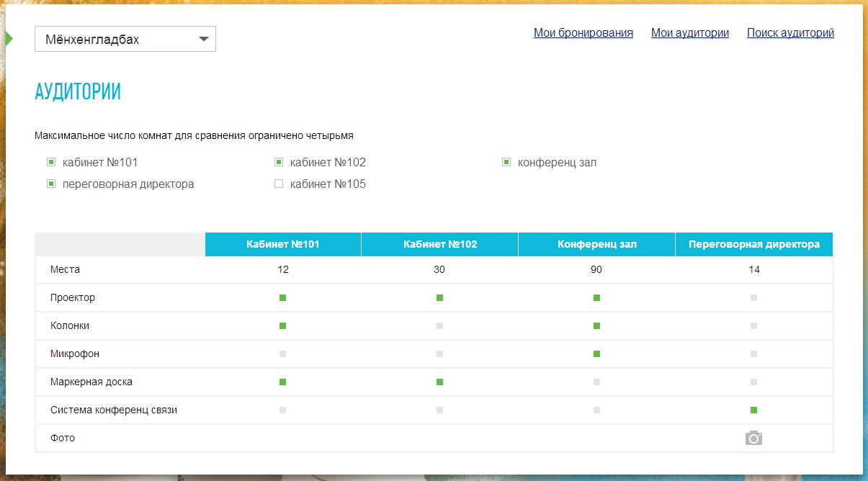Viewport: 868px width, 481px height.
Task: Go to Мои аудитории link
Action: click(690, 33)
